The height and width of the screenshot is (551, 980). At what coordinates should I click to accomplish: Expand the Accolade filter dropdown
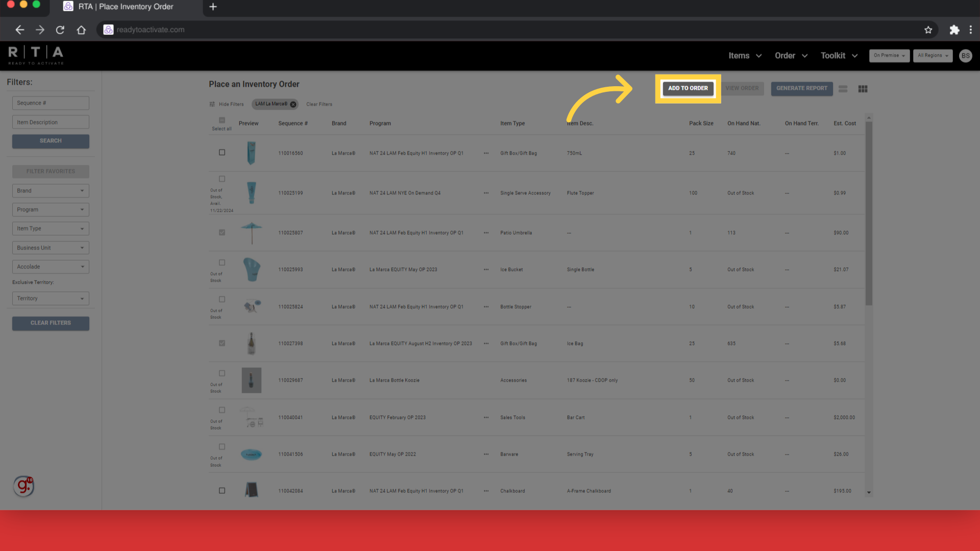click(x=51, y=267)
